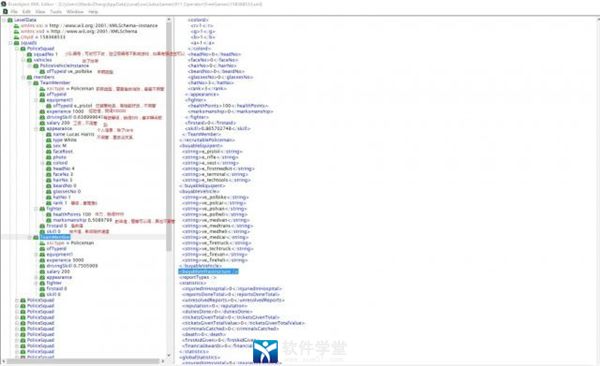This screenshot has height=366, width=600.
Task: Expand the appearance node under highlighted TeamMember
Action: 36,277
